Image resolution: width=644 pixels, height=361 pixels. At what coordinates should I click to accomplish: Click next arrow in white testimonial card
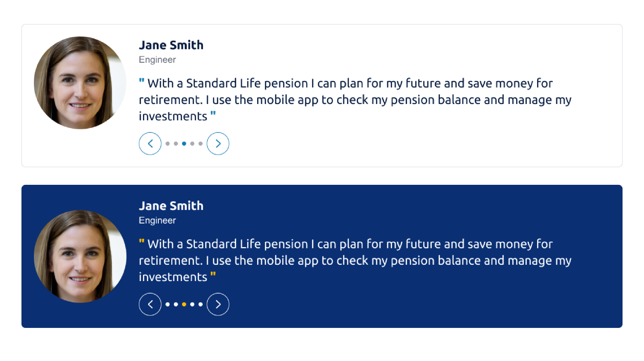(218, 144)
